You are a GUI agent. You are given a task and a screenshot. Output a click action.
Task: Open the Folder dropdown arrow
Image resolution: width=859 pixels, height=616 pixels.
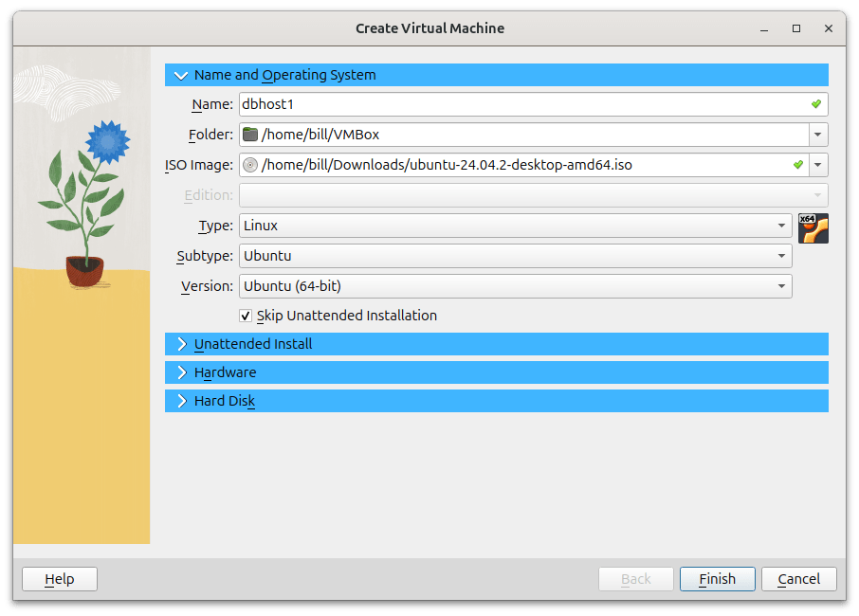pyautogui.click(x=818, y=135)
